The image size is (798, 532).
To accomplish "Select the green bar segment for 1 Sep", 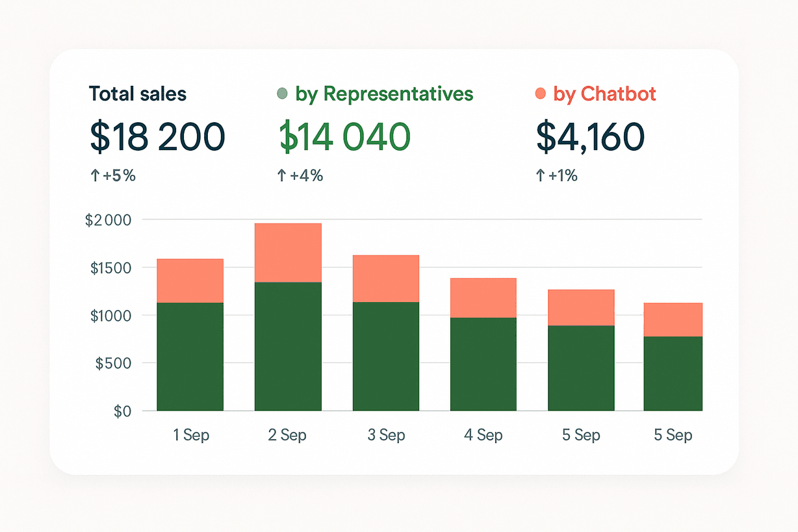I will [x=190, y=357].
